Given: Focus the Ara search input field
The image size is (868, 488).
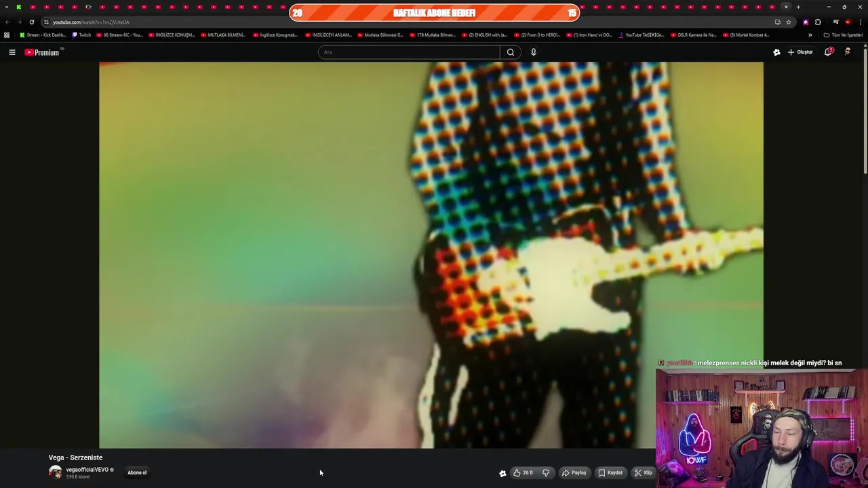Looking at the screenshot, I should coord(409,52).
